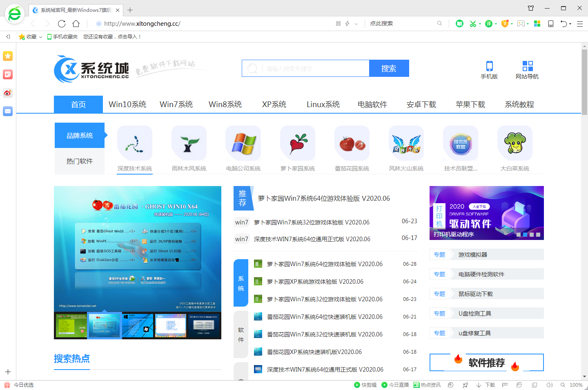Open the skin/theme shirt icon

click(x=531, y=8)
